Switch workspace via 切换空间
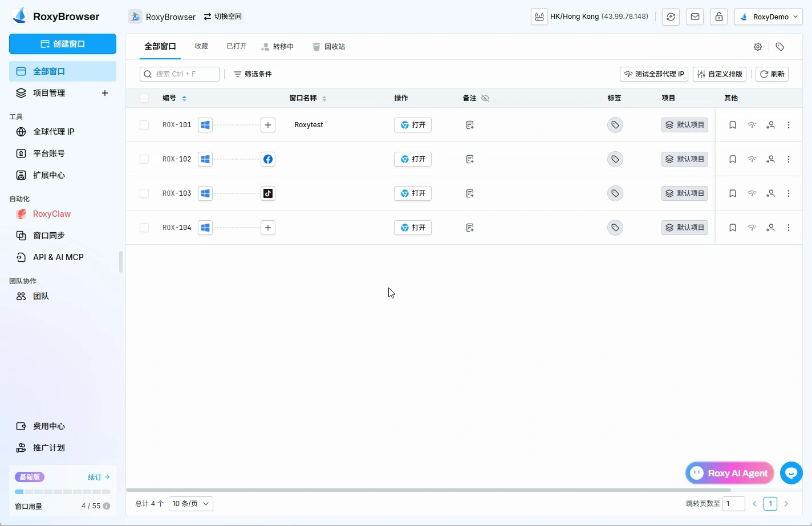Viewport: 812px width, 526px height. coord(223,17)
